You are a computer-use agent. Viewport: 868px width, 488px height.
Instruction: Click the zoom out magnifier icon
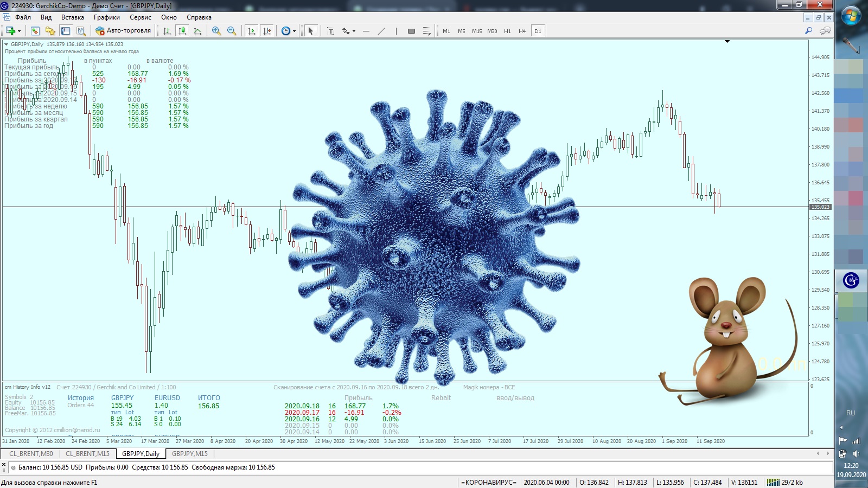pos(232,31)
